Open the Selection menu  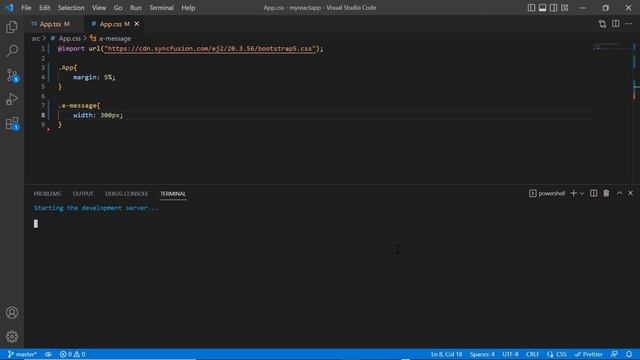point(71,8)
